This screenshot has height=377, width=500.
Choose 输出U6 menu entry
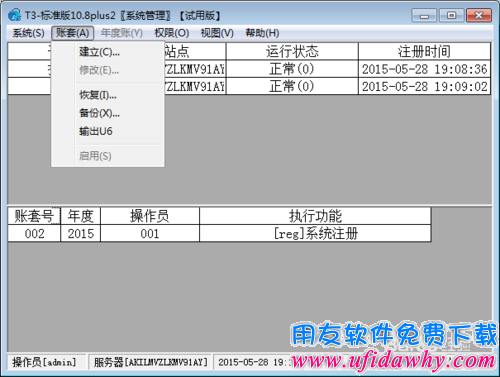pos(108,131)
